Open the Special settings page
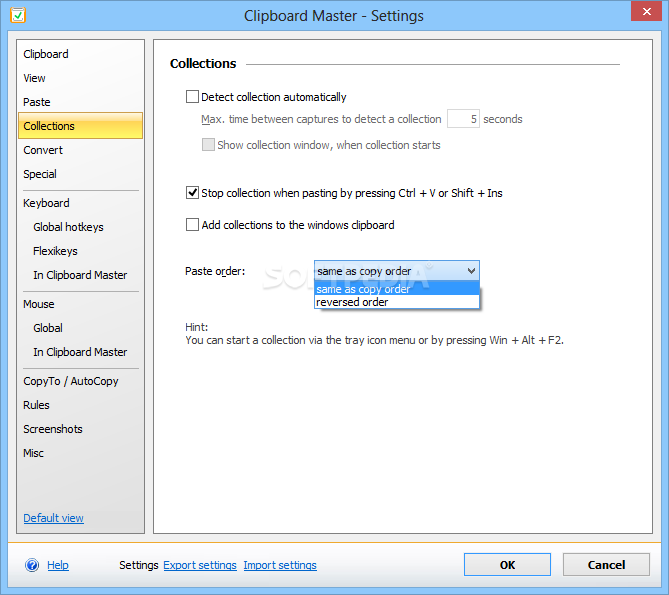The image size is (669, 595). [x=40, y=174]
